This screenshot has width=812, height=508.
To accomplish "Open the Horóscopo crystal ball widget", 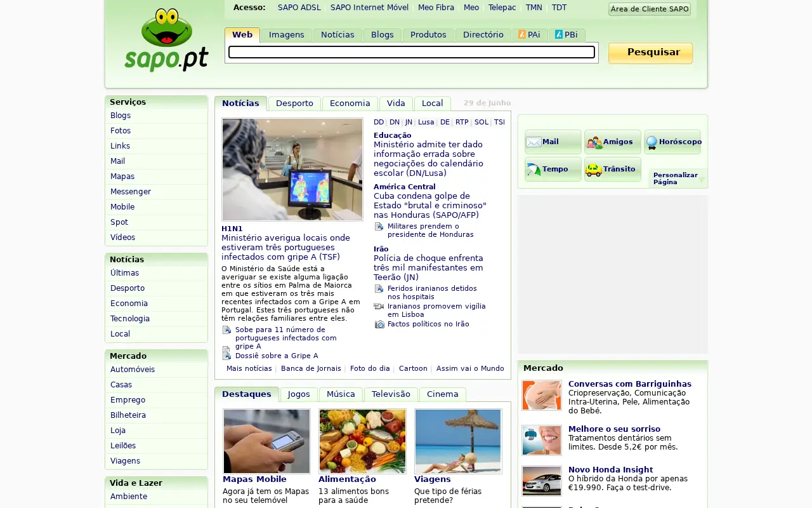I will coord(672,142).
